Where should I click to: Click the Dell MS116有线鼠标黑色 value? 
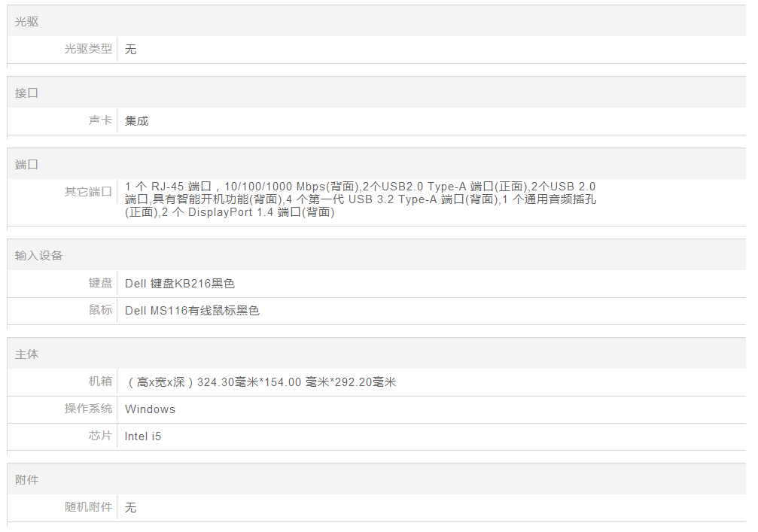[x=192, y=311]
